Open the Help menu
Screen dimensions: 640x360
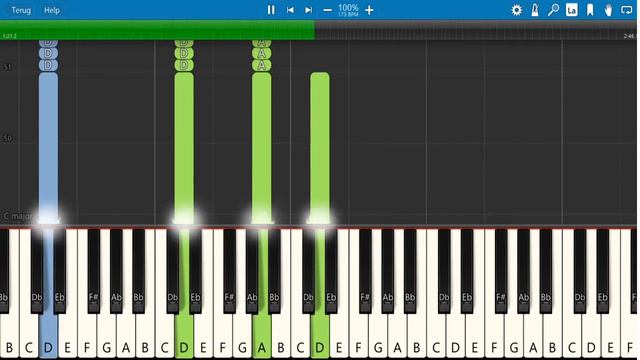[x=52, y=10]
